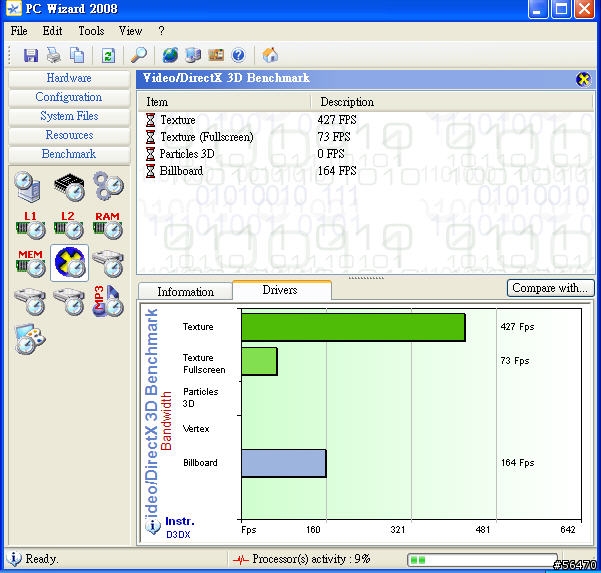Viewport: 601px width, 573px height.
Task: Run the processor chip benchmark icon
Action: (69, 187)
